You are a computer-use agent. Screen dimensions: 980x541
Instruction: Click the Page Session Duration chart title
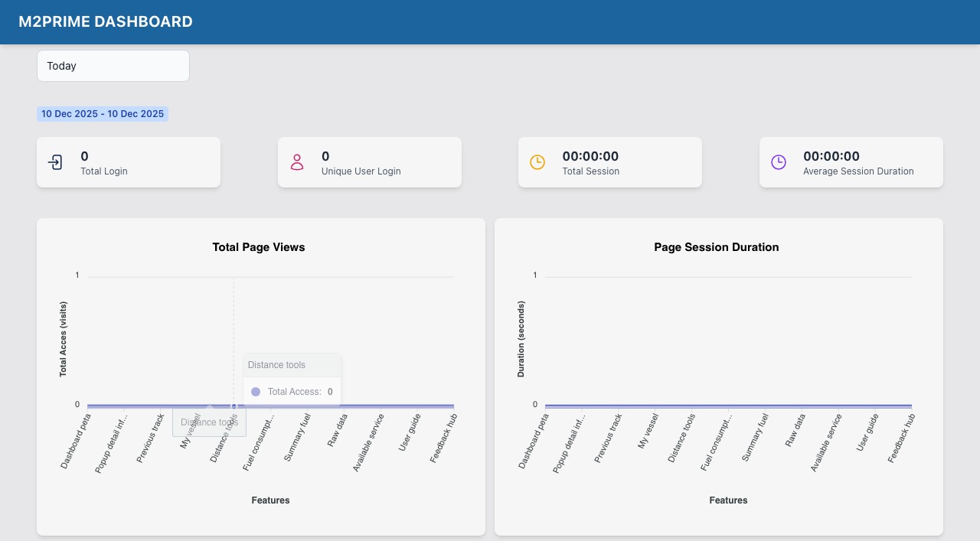point(717,247)
